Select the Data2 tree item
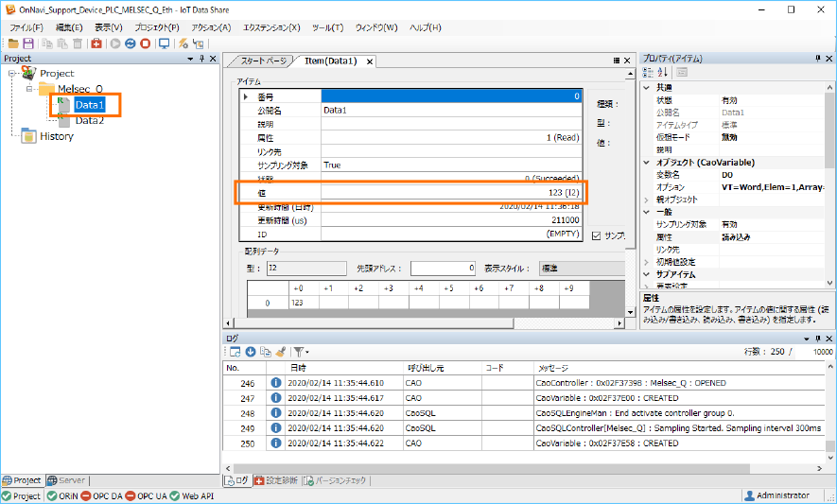Screen dimensions: 837x504 coord(89,121)
